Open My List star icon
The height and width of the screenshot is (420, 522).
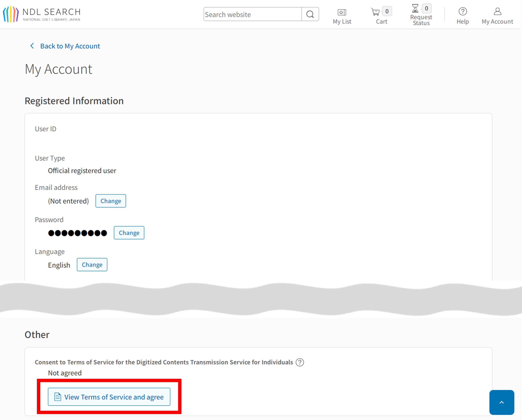[x=342, y=12]
